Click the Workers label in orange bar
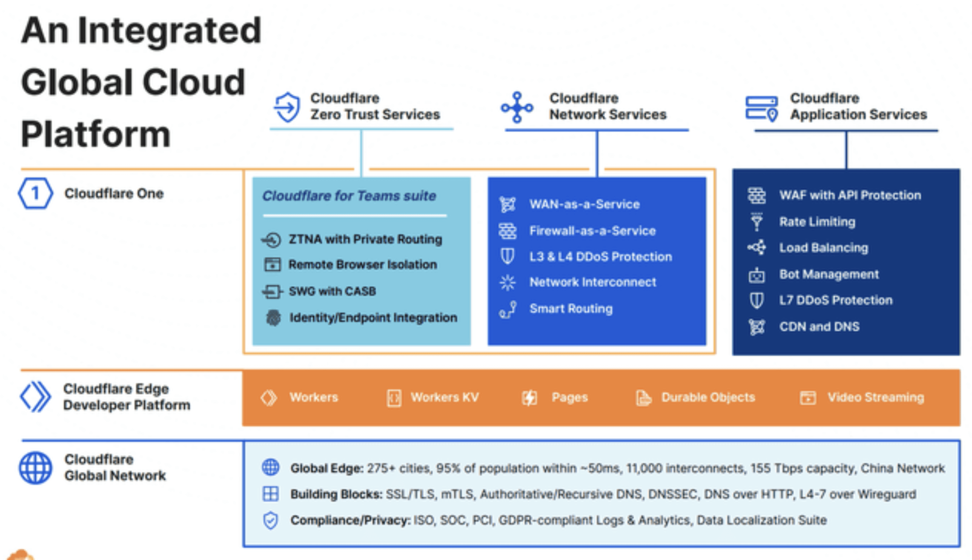The width and height of the screenshot is (972, 560). [314, 397]
